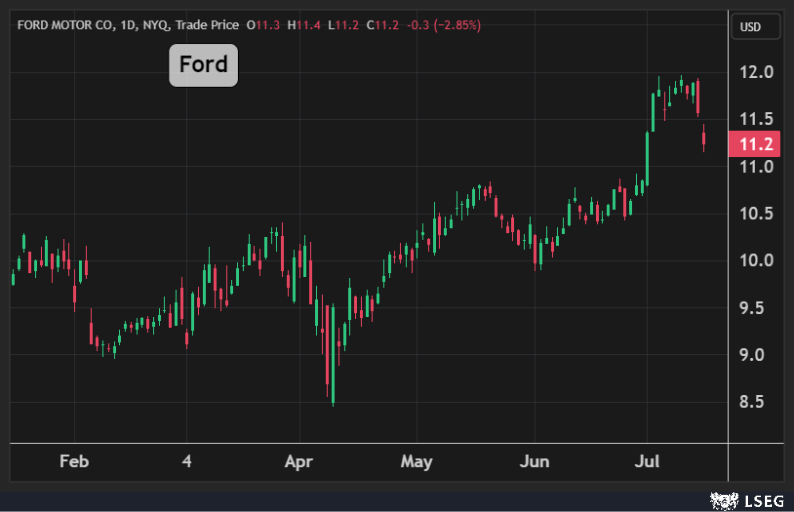Viewport: 794px width, 512px height.
Task: Click the Jun label on time axis
Action: coord(534,462)
